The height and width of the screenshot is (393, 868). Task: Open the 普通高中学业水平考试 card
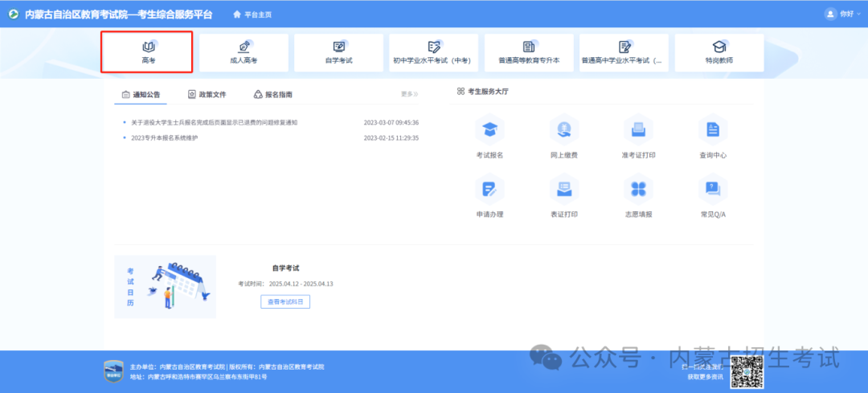click(624, 52)
